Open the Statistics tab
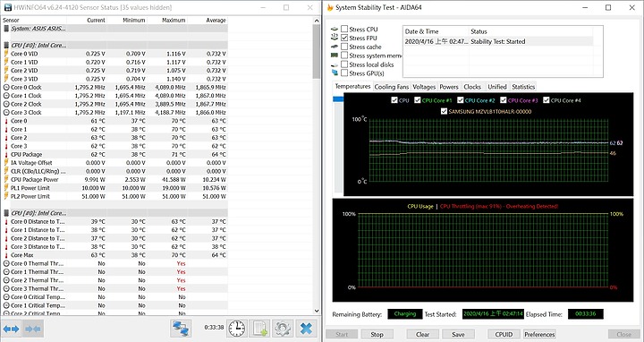Screen dimensions: 644x342 pyautogui.click(x=523, y=87)
